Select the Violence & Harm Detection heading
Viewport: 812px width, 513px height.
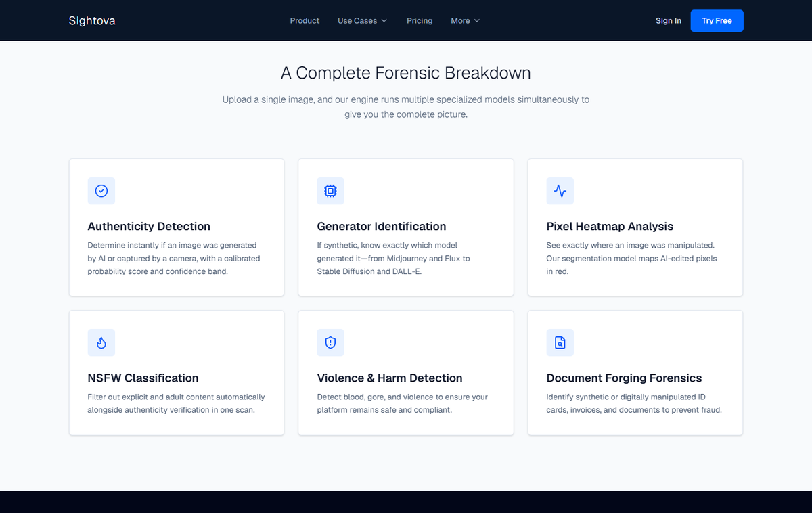pos(390,378)
